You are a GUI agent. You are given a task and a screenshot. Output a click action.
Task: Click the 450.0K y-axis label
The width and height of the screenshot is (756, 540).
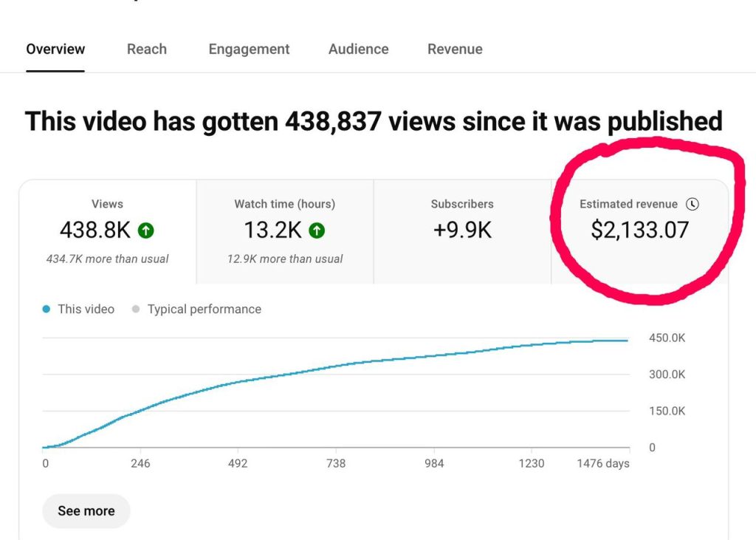(x=667, y=338)
